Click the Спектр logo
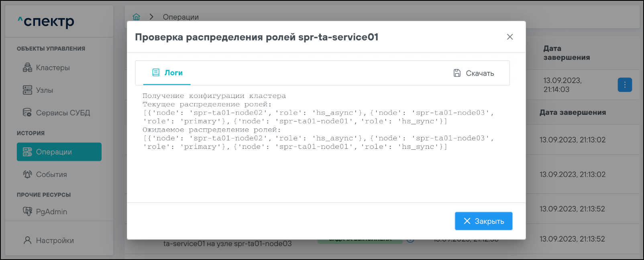This screenshot has height=260, width=644. click(46, 21)
